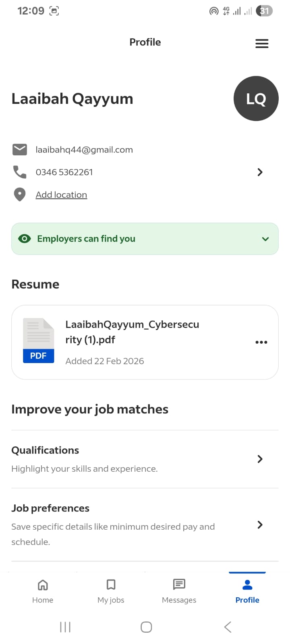
Task: Expand the Employers can find you dropdown
Action: tap(265, 239)
